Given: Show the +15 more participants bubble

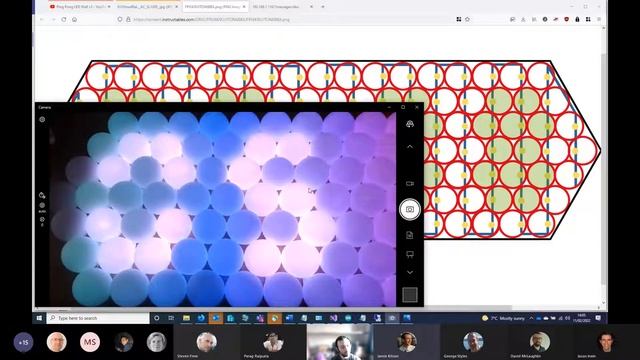Looking at the screenshot, I should point(23,342).
